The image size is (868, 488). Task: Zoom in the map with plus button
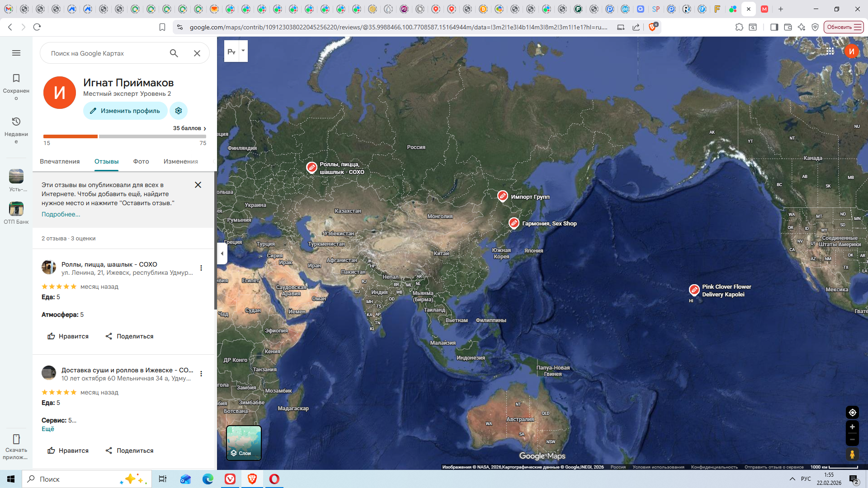click(x=852, y=427)
